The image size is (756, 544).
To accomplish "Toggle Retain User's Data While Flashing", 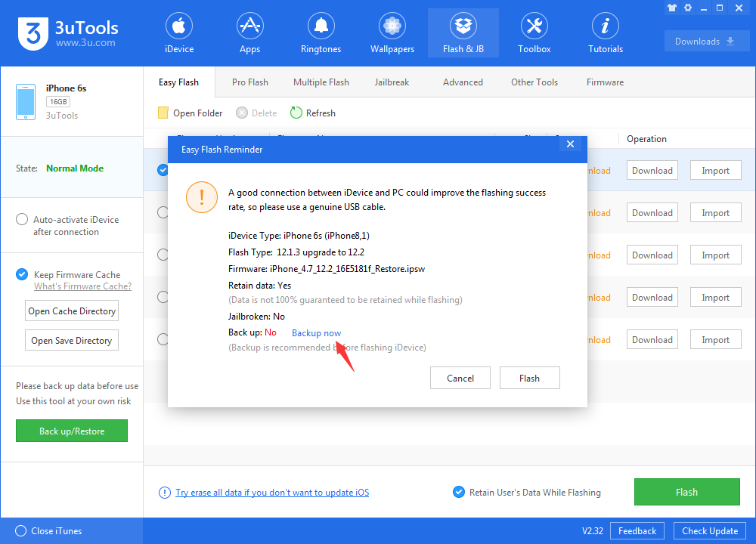I will (x=459, y=492).
